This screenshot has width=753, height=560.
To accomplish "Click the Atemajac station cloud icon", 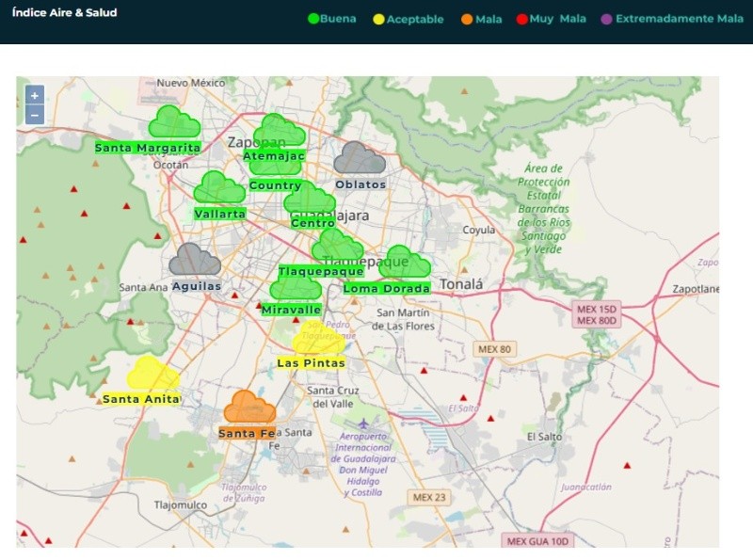I will [279, 131].
